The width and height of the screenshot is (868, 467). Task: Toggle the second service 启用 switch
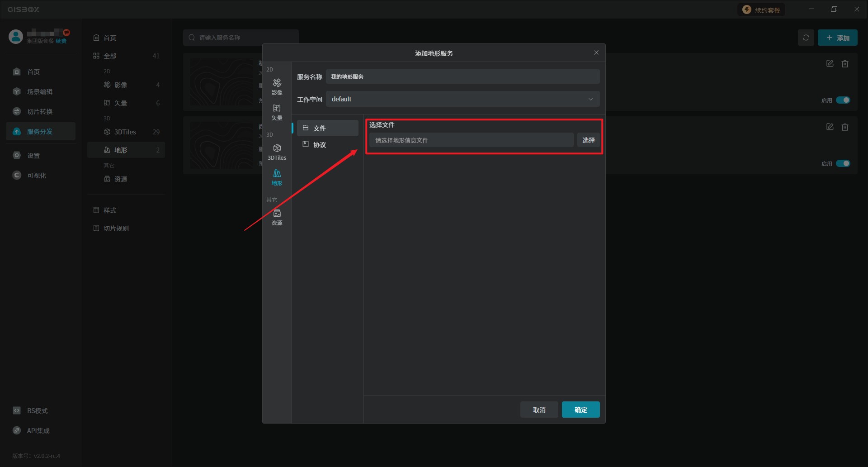[843, 163]
